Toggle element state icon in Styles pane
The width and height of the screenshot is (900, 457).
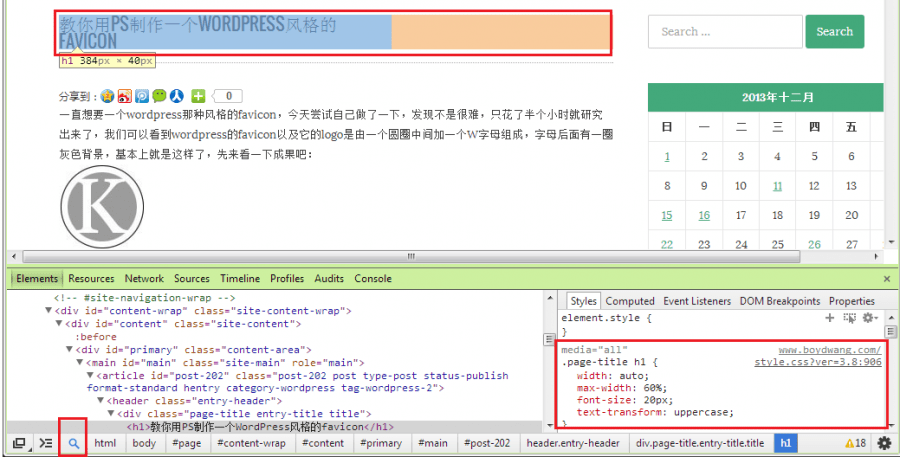pyautogui.click(x=849, y=318)
